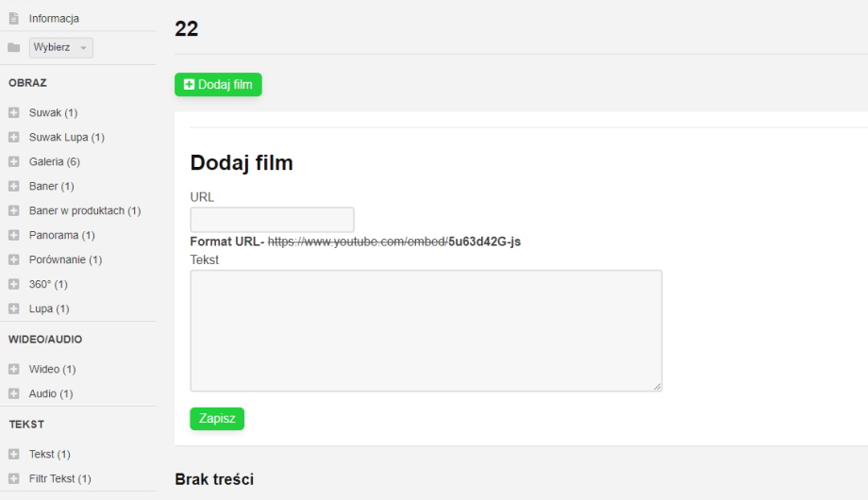Click the plus icon next to Wideo
This screenshot has width=868, height=500.
tap(13, 370)
